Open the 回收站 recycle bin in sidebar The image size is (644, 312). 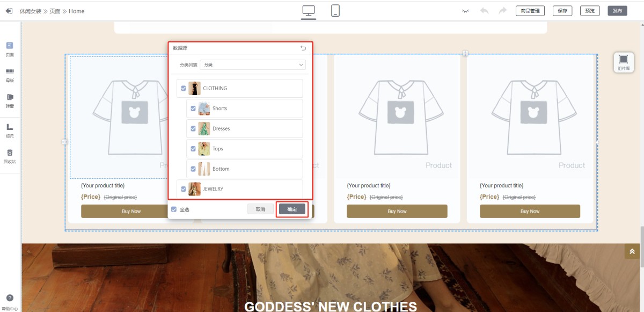pyautogui.click(x=10, y=156)
